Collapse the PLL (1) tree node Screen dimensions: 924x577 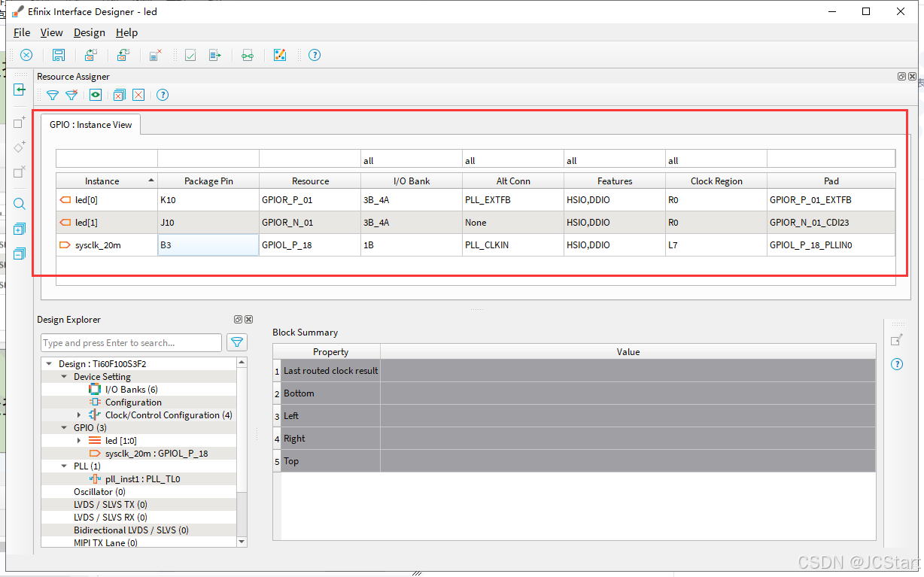(64, 466)
